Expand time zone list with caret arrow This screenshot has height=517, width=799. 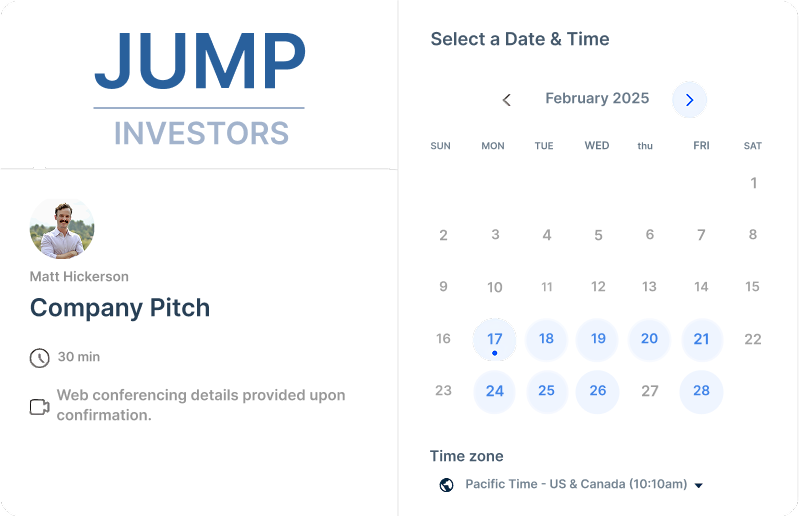[699, 486]
